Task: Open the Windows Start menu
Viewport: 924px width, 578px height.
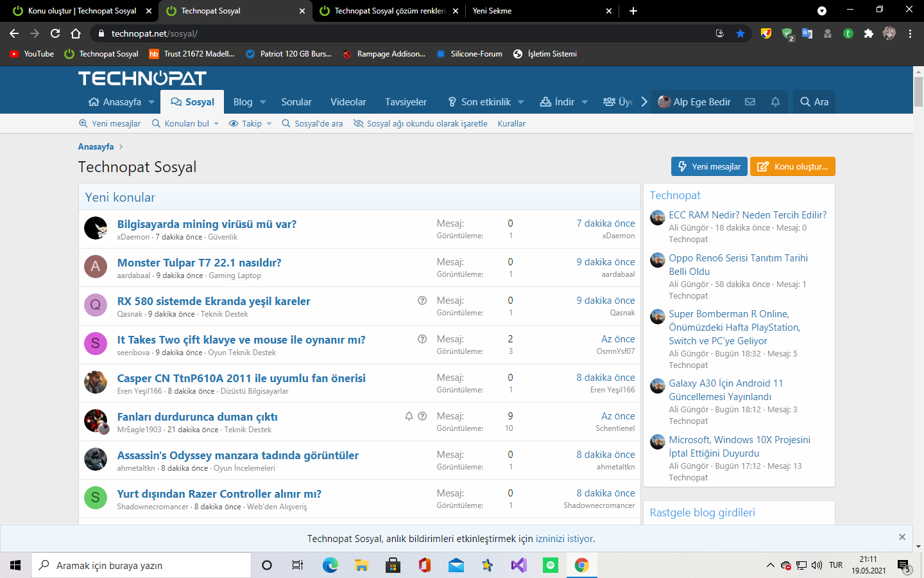Action: click(x=15, y=565)
